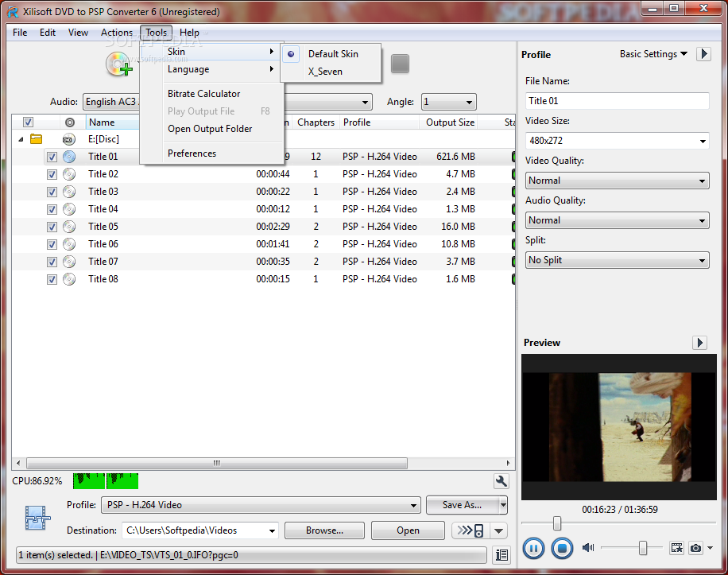Image resolution: width=728 pixels, height=575 pixels.
Task: Open the Help menu
Action: point(189,33)
